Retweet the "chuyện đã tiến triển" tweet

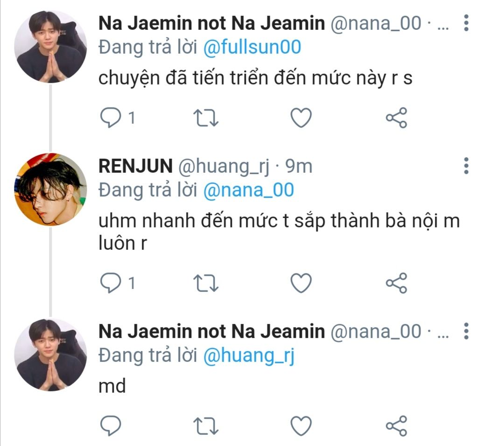[x=206, y=118]
